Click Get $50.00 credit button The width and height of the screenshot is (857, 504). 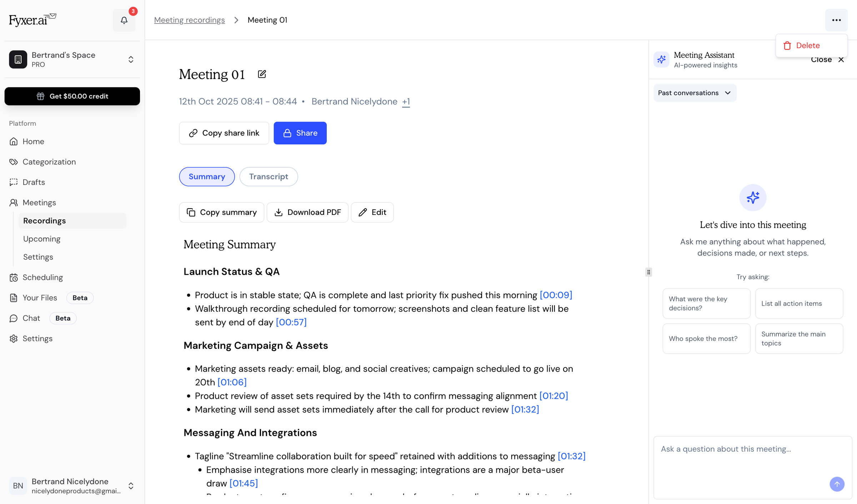point(72,96)
